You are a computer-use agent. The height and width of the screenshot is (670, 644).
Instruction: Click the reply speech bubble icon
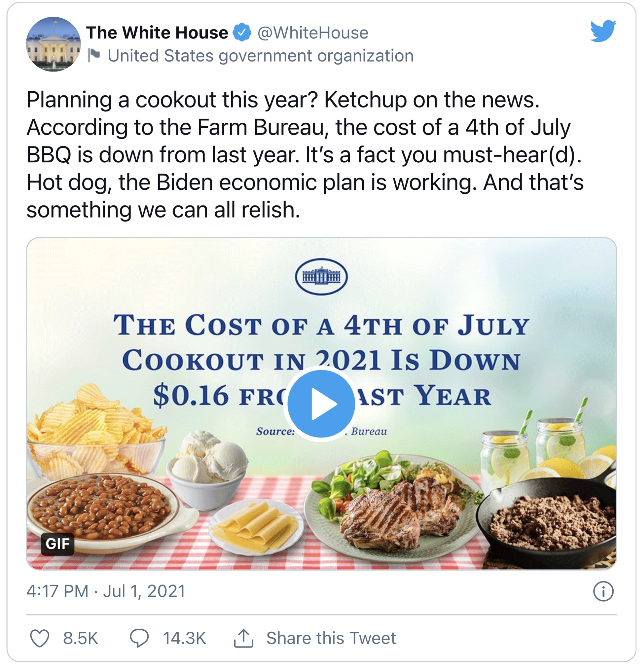click(x=139, y=638)
